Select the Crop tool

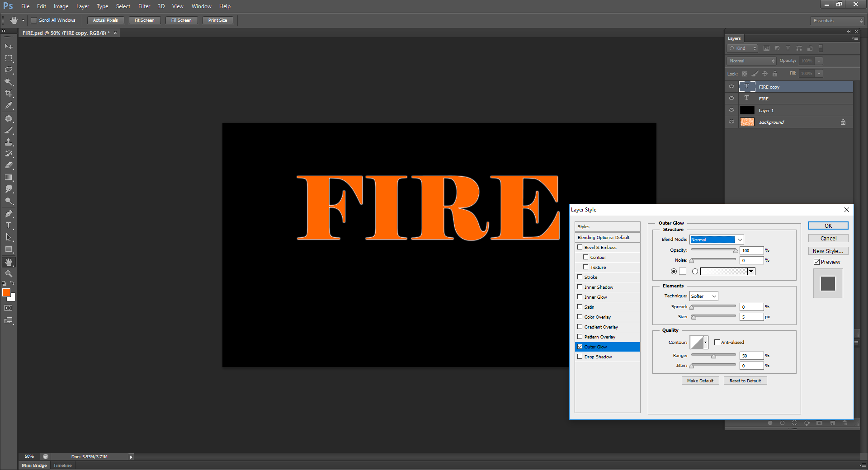(x=9, y=94)
